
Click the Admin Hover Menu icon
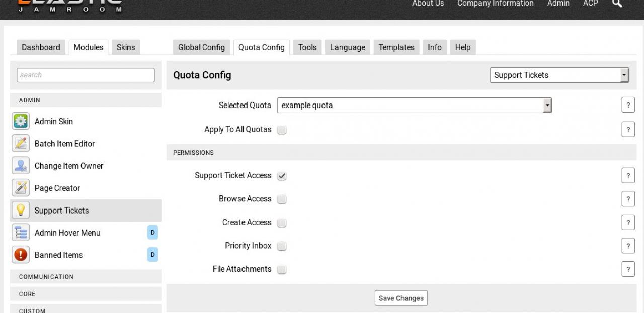pyautogui.click(x=21, y=233)
